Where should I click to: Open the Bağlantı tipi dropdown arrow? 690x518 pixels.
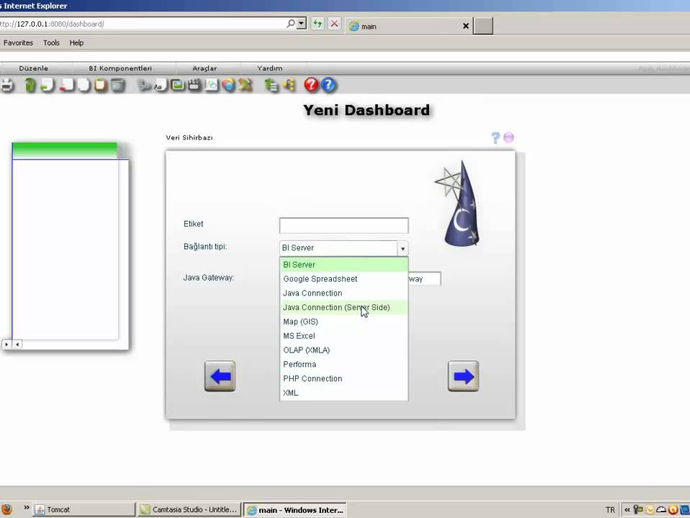[x=402, y=248]
